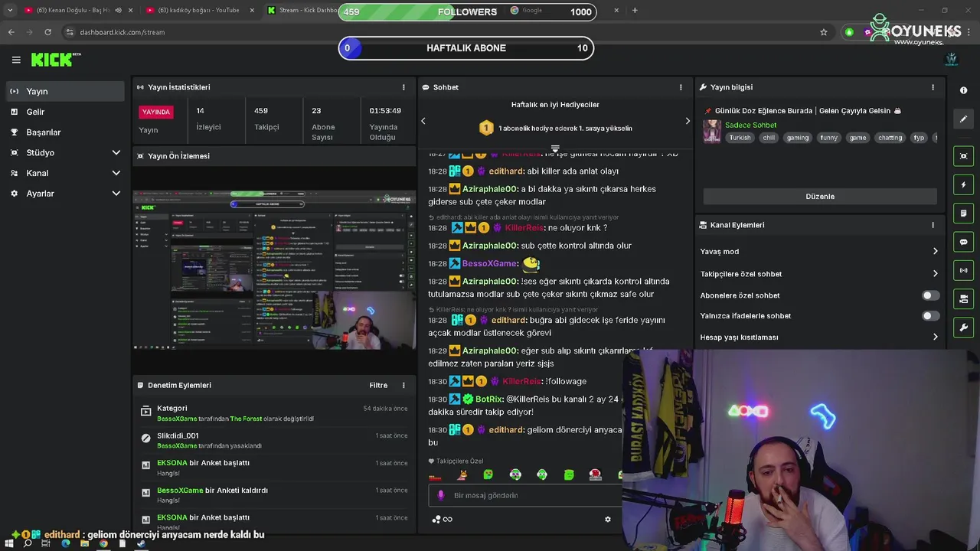The width and height of the screenshot is (980, 551).
Task: Open Hesap yaşı kısıtlaması options chevron
Action: (x=935, y=337)
